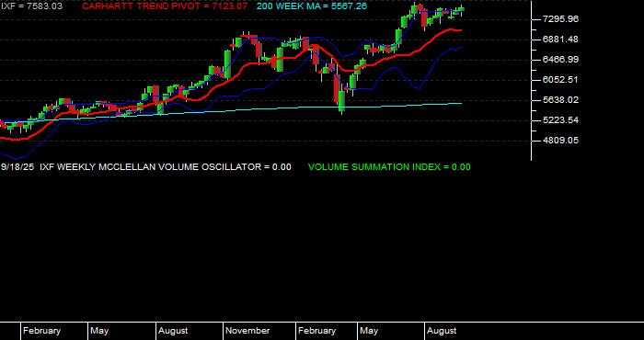Select the second May timeline label
Screen dimensions: 644x340
coord(369,331)
